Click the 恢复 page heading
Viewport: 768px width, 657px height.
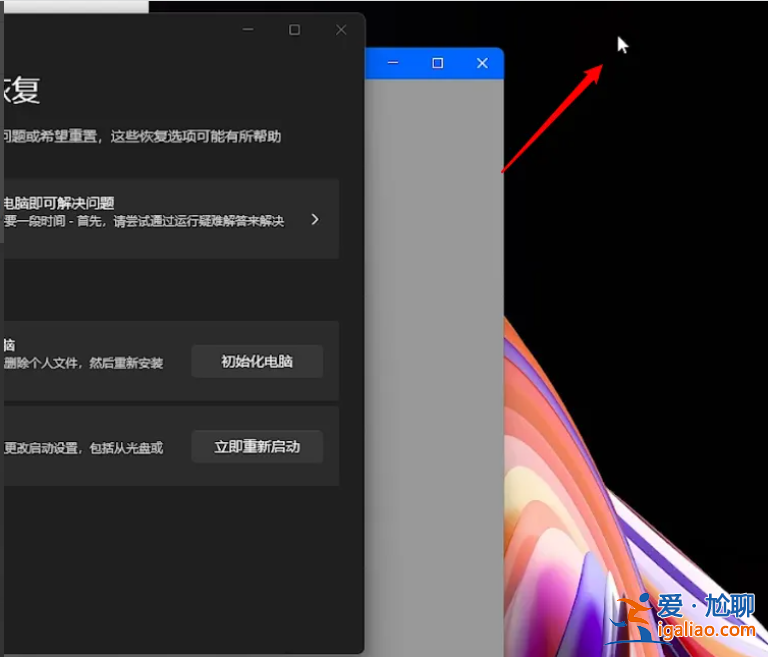point(20,91)
